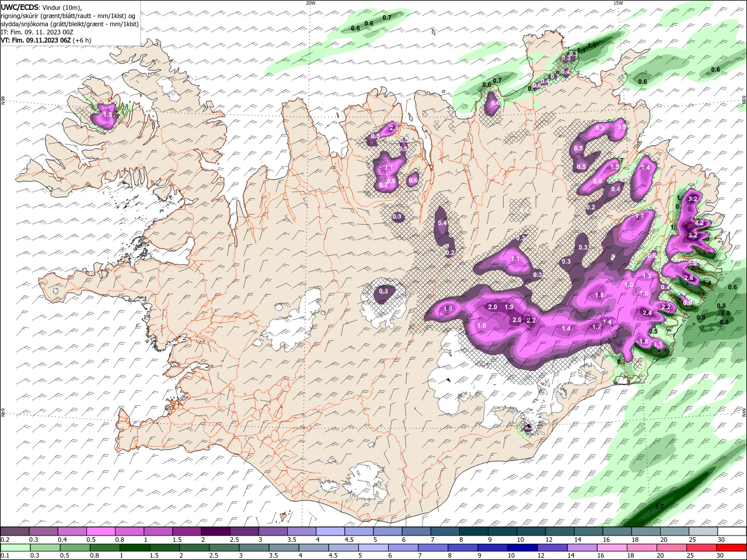Select the lavender 4 swatch in the upper legend

click(330, 531)
